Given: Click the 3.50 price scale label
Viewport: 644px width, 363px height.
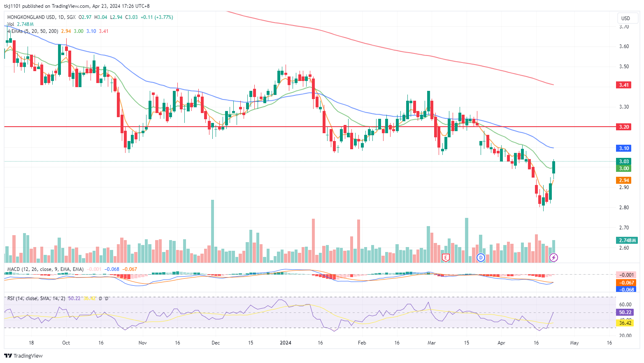Looking at the screenshot, I should coord(624,67).
